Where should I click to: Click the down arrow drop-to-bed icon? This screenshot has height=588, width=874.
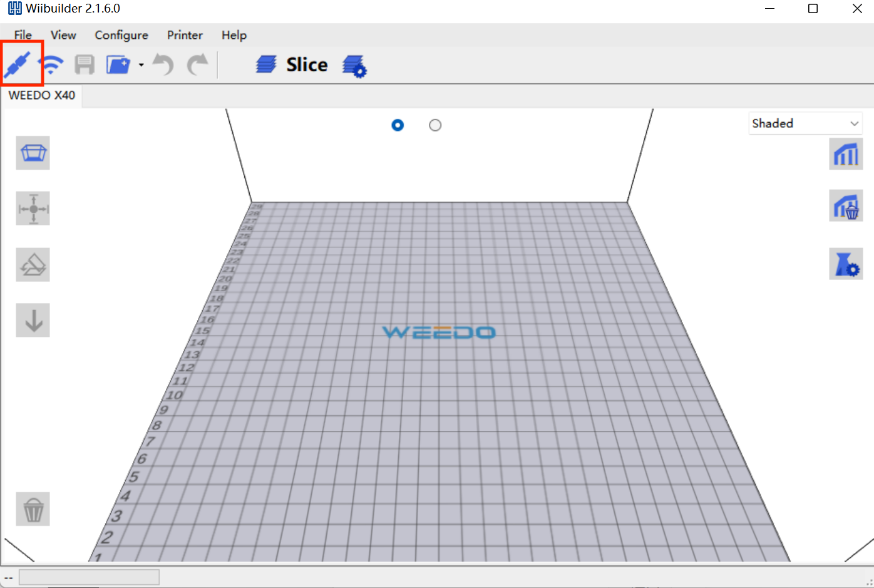[33, 321]
